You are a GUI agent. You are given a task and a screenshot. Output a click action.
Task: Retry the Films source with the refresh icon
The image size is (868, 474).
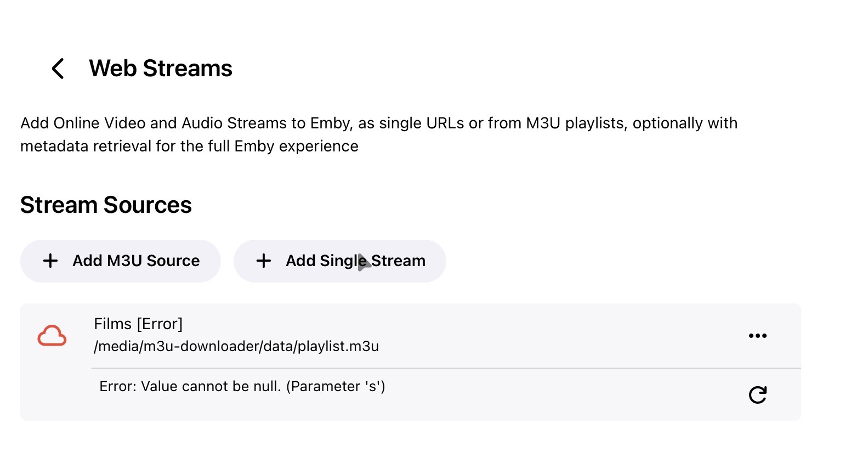click(757, 395)
